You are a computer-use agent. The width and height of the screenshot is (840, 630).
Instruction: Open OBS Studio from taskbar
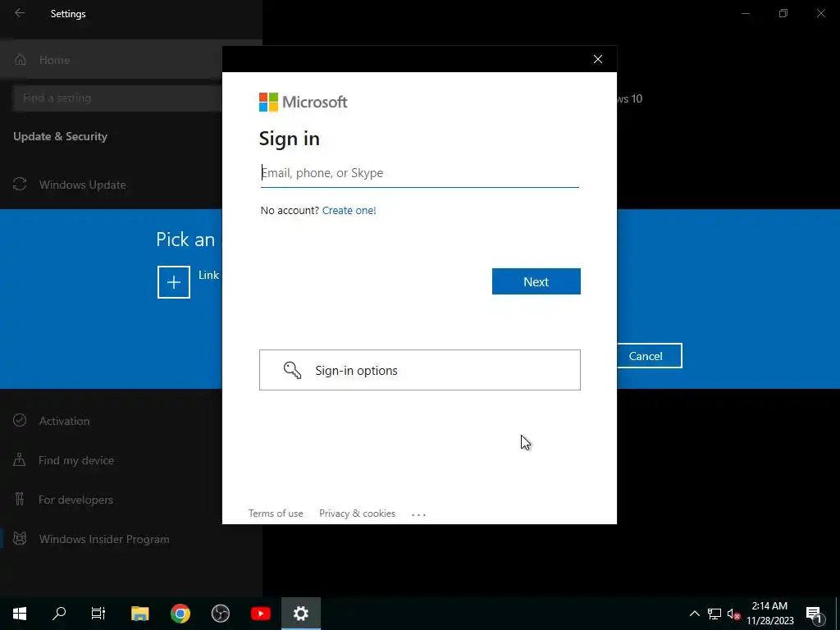click(220, 614)
